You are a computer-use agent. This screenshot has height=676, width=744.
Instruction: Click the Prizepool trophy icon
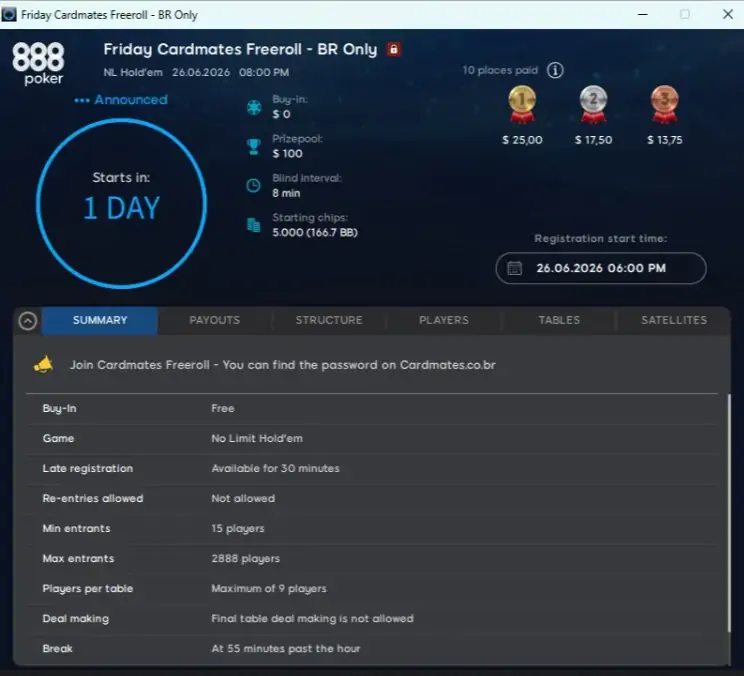(254, 147)
